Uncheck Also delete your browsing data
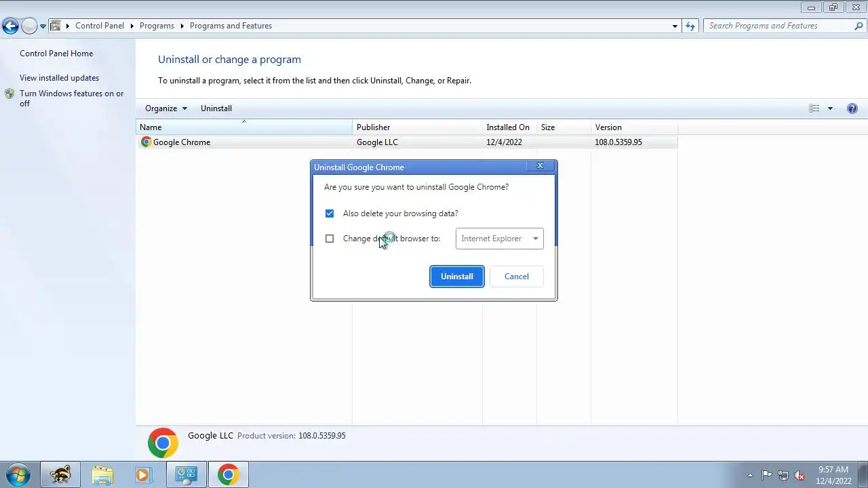 330,213
